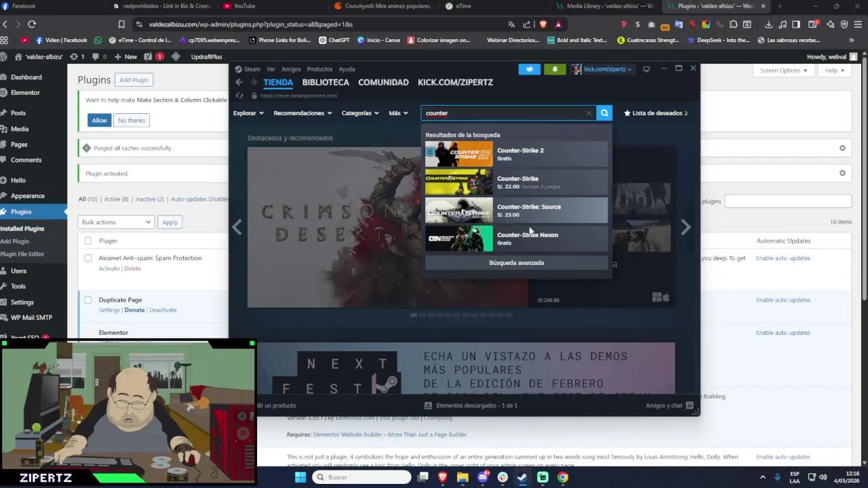Screen dimensions: 868x488
Task: Clear the Steam search text with the X
Action: [x=589, y=113]
